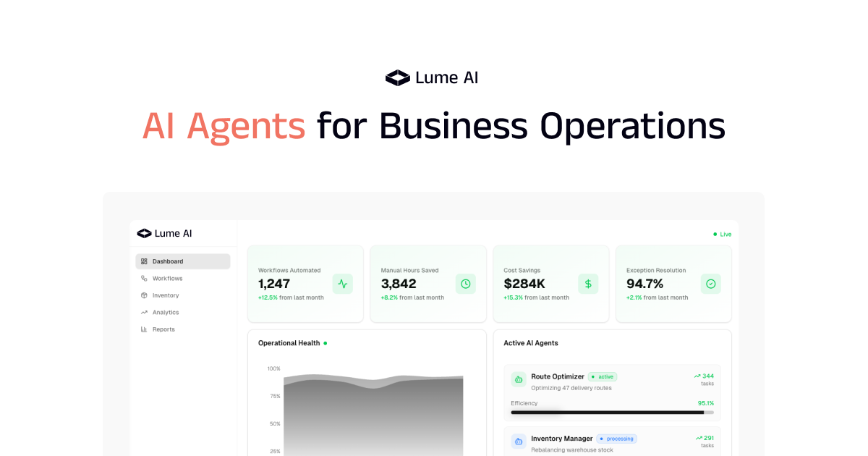This screenshot has height=456, width=868.
Task: Select the Dashboard grid icon in sidebar
Action: (143, 261)
